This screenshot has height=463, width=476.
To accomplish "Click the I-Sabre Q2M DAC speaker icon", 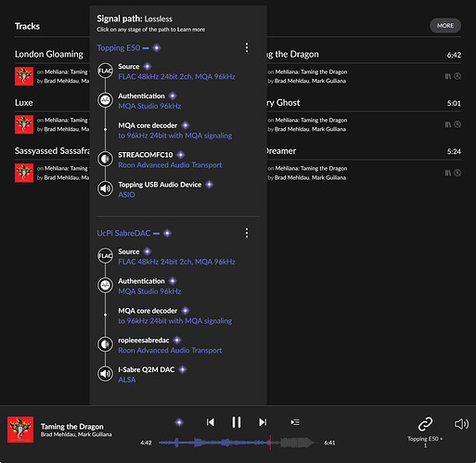I will pyautogui.click(x=105, y=374).
